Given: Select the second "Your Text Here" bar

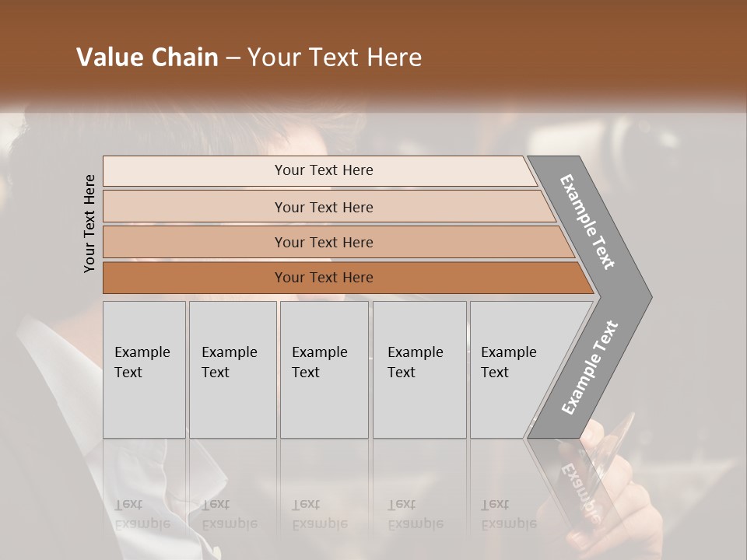Looking at the screenshot, I should tap(324, 207).
